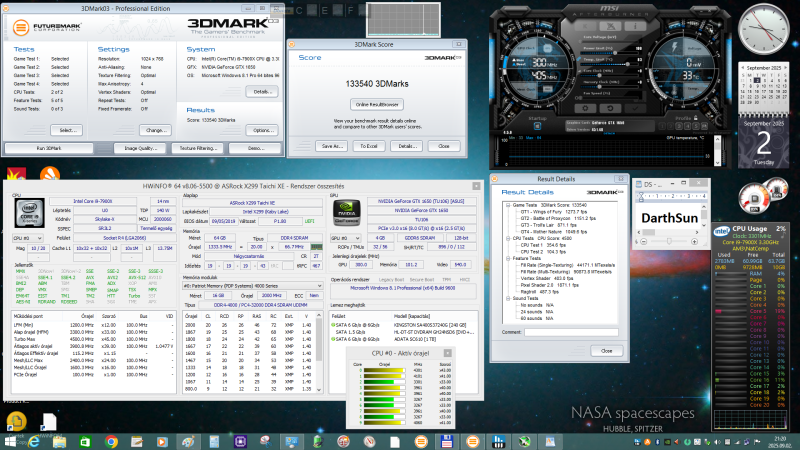
Task: Toggle Afterburner power/temp limit link icon
Action: pos(579,59)
